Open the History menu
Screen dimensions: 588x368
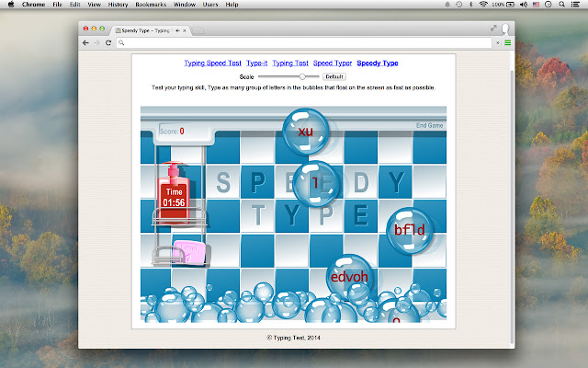click(x=119, y=5)
